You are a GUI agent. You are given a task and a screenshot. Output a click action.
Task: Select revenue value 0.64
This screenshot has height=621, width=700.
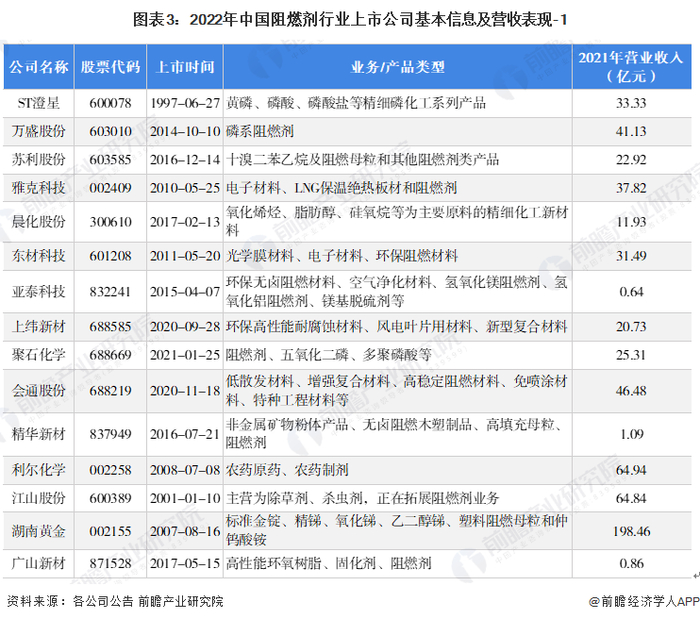pos(631,292)
